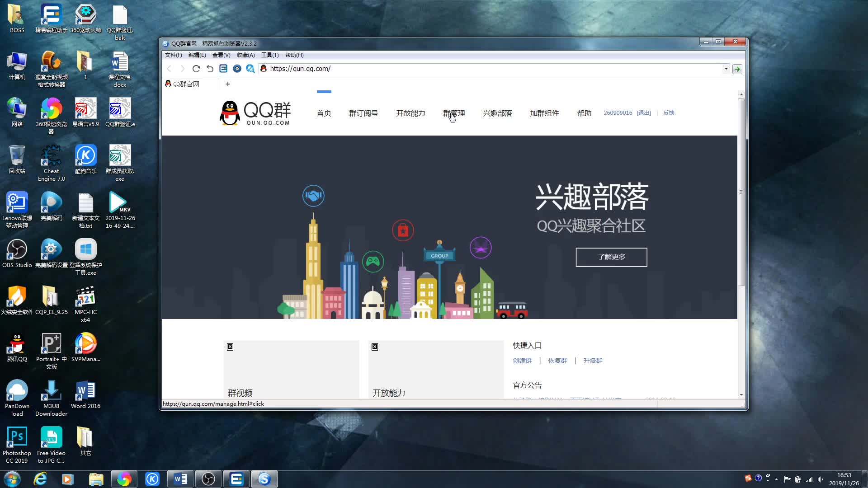
Task: Click the 反馈 feedback link
Action: pyautogui.click(x=669, y=113)
